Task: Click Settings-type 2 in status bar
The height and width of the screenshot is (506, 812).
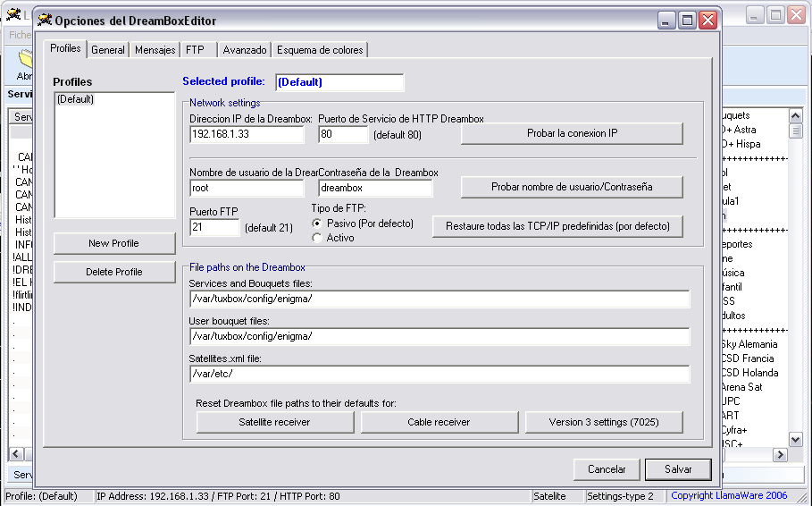Action: [x=621, y=496]
